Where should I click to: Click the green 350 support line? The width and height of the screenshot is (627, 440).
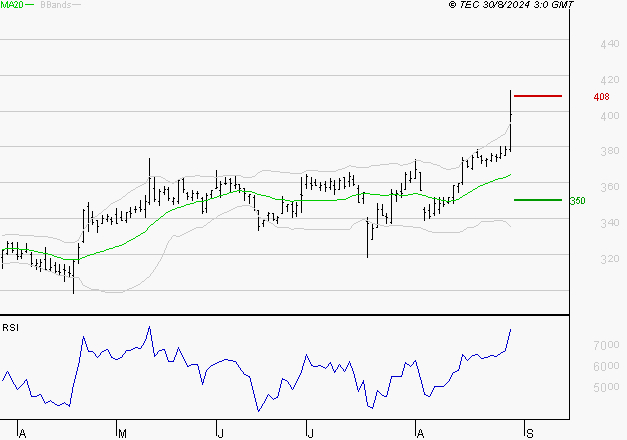click(538, 200)
